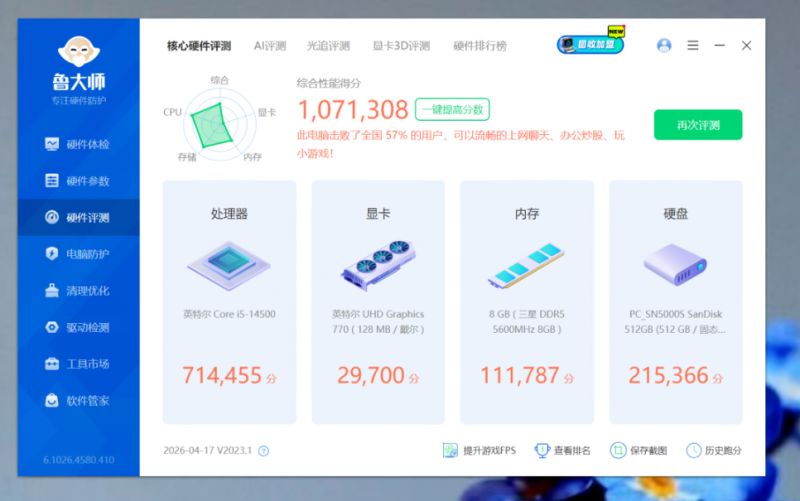Click the total score 1,071,308

tap(353, 110)
